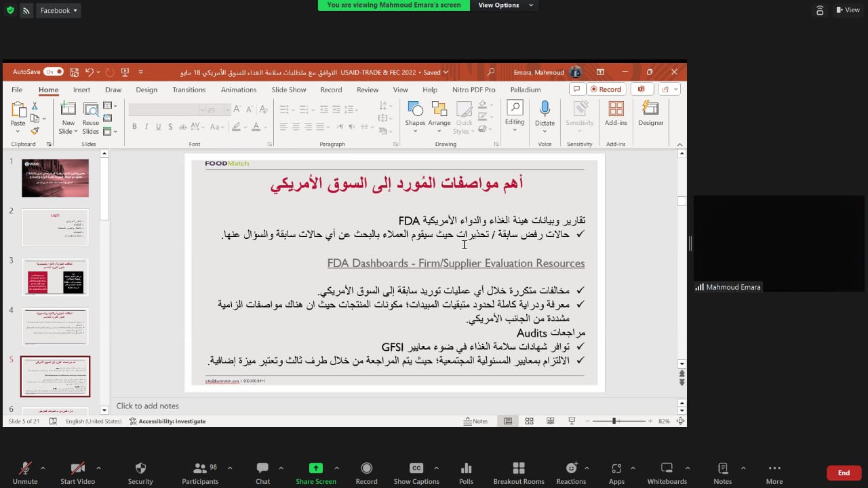The height and width of the screenshot is (488, 868).
Task: Open the Facebook live stream dropdown
Action: pos(60,10)
